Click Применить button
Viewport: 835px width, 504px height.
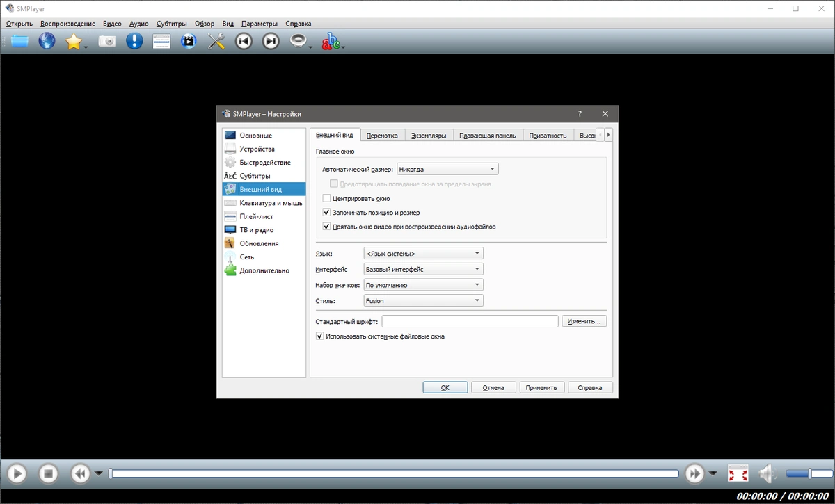[x=541, y=387]
